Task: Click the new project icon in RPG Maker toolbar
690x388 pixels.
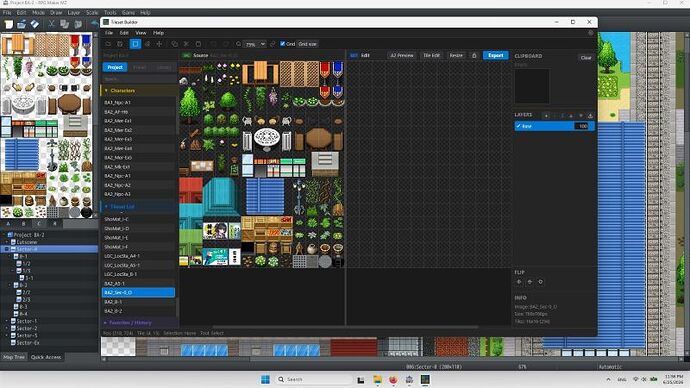Action: [9, 24]
